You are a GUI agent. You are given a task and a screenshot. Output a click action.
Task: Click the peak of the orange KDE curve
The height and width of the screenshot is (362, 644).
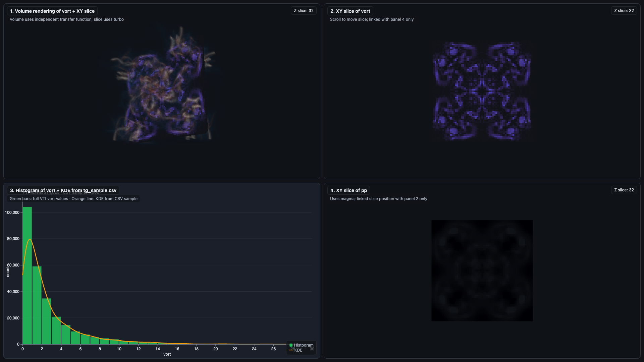[x=30, y=239]
